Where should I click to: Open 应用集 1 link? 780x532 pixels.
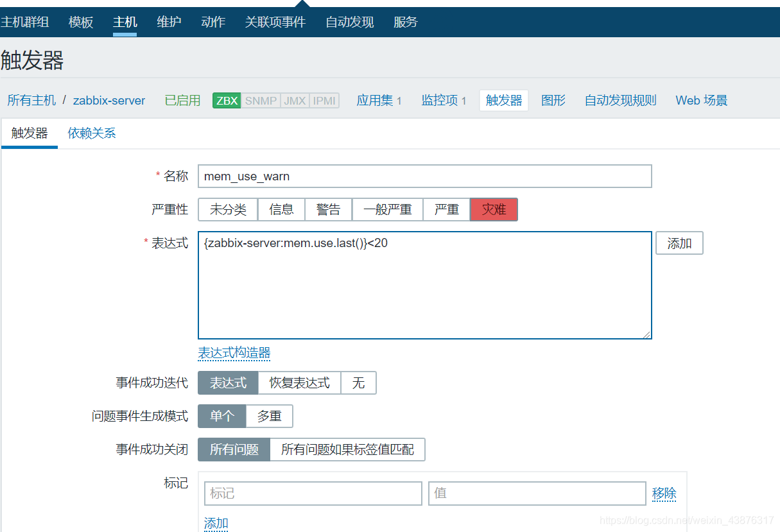379,100
